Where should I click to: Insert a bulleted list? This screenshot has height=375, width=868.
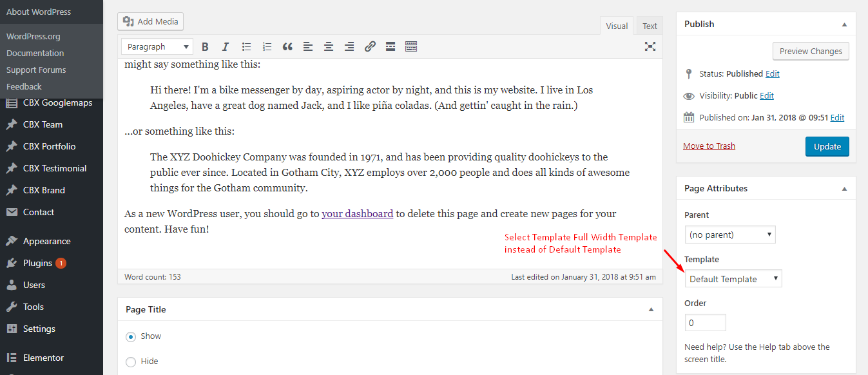point(246,46)
